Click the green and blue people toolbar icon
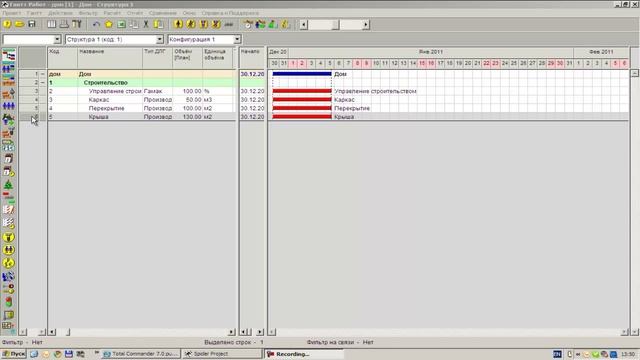 tap(260, 24)
